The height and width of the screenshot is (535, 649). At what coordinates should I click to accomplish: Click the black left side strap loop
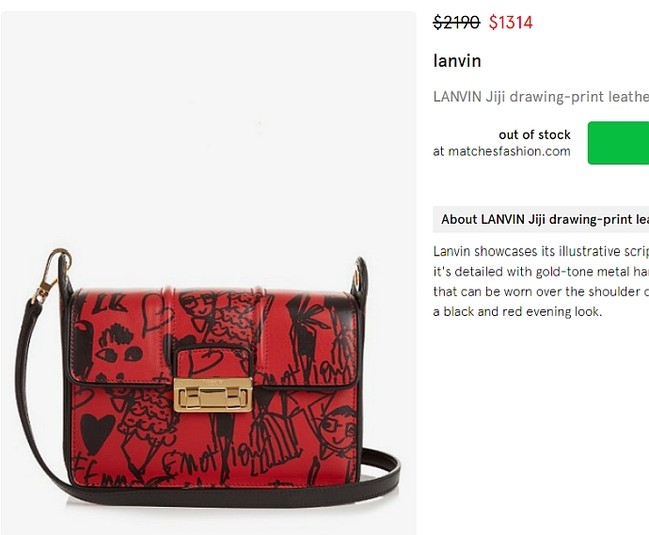(66, 277)
